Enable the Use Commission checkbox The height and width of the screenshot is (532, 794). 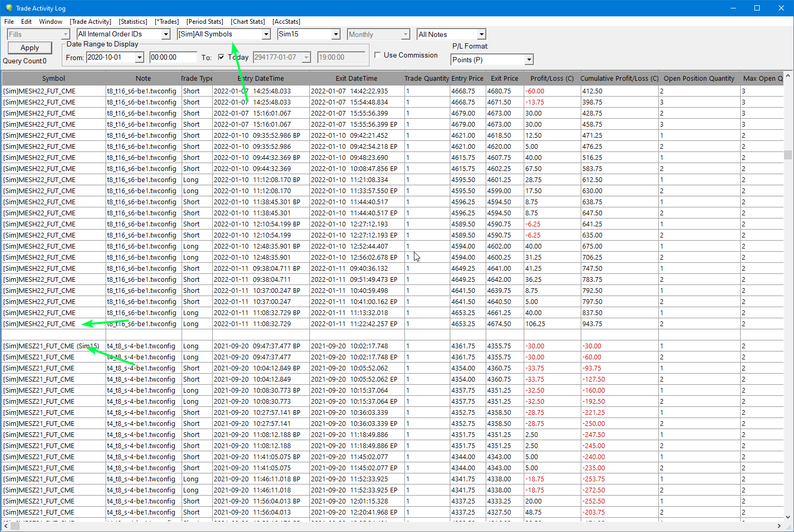[x=377, y=55]
